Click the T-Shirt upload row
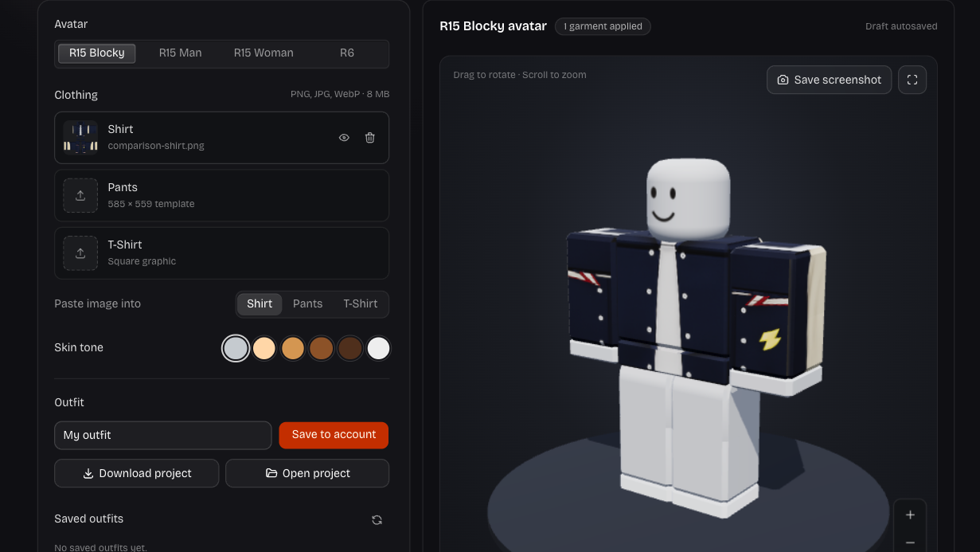980x552 pixels. [x=221, y=253]
